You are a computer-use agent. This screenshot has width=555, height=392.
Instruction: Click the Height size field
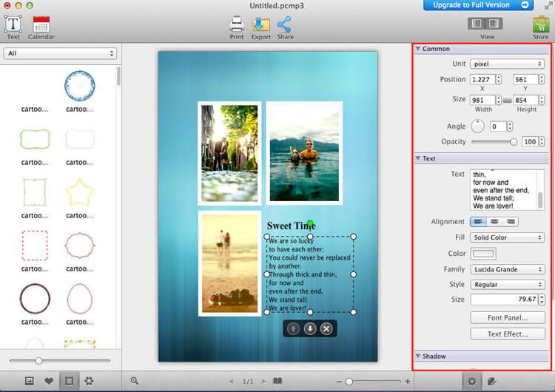[x=525, y=100]
